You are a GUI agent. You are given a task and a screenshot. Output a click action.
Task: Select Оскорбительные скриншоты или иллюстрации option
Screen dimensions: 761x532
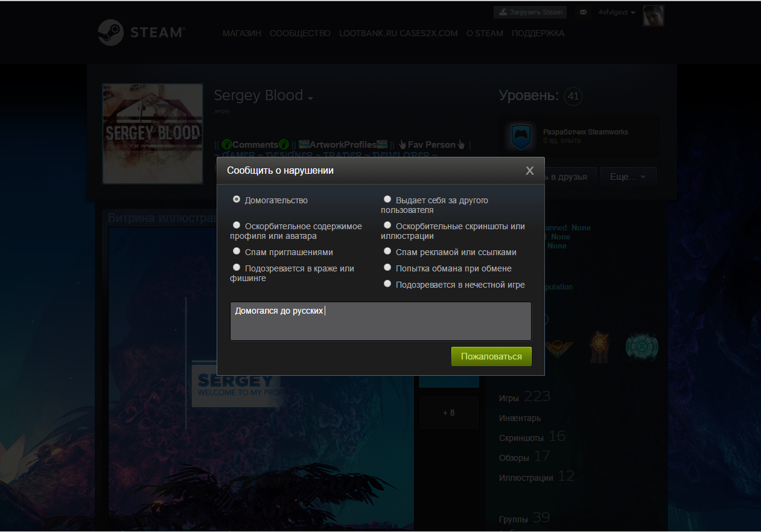(x=387, y=225)
